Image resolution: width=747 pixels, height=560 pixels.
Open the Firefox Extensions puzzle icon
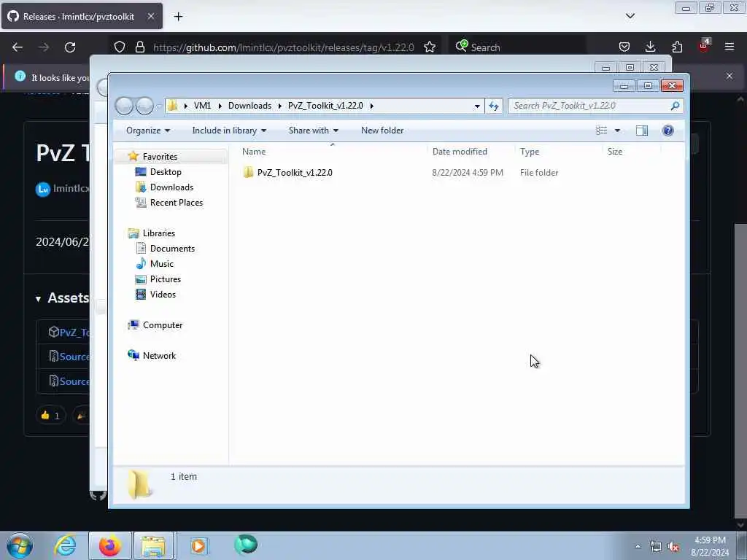677,47
